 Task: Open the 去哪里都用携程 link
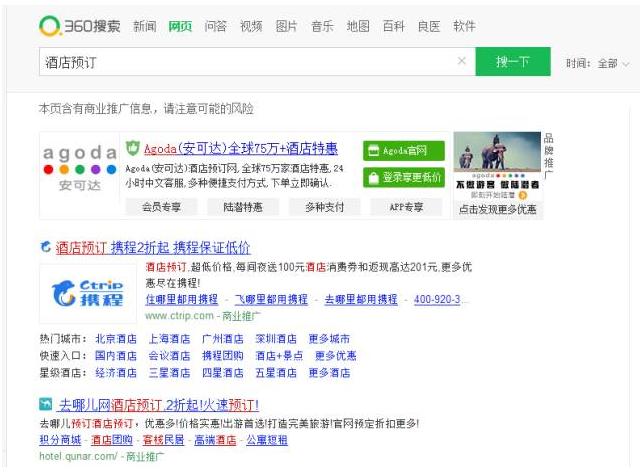pos(361,299)
